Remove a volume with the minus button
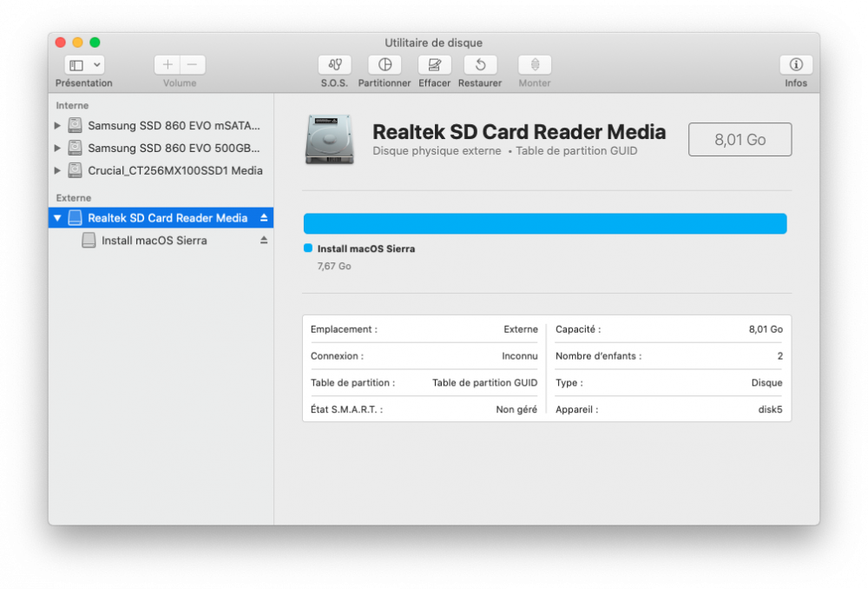The height and width of the screenshot is (589, 868). [x=193, y=65]
